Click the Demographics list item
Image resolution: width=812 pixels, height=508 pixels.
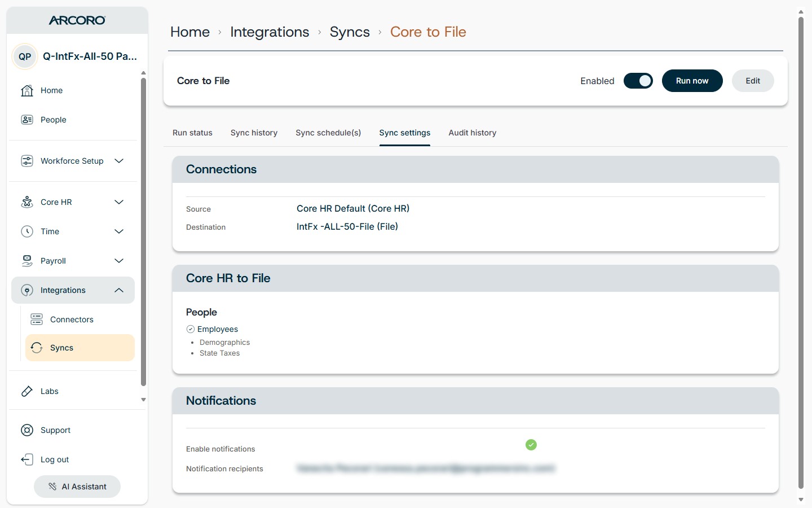(224, 343)
